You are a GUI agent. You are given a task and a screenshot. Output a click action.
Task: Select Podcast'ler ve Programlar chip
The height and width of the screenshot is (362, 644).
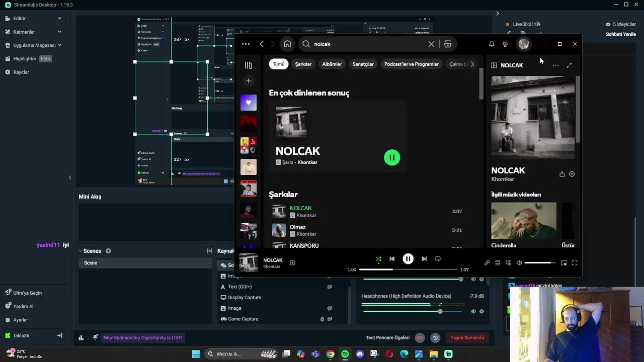coord(412,64)
